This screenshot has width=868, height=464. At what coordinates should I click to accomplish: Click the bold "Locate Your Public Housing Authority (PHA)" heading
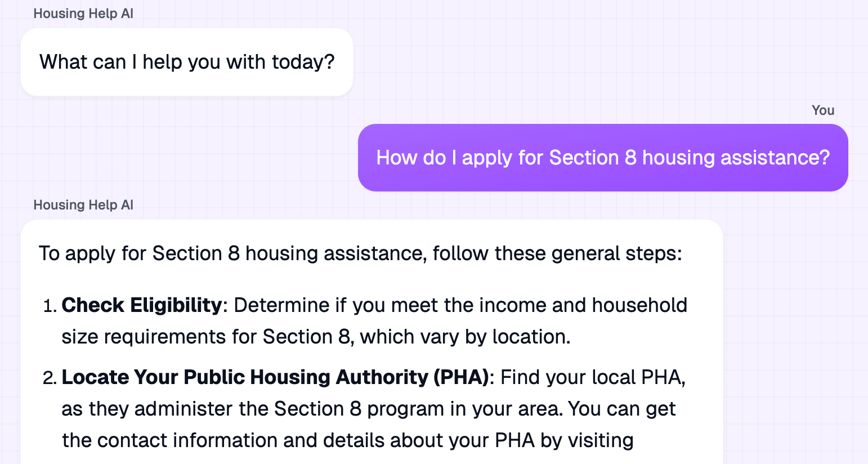(275, 377)
